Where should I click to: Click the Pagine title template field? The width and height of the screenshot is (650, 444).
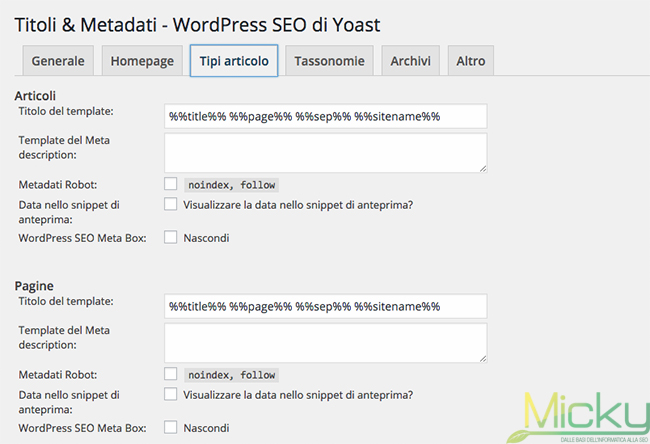point(325,306)
